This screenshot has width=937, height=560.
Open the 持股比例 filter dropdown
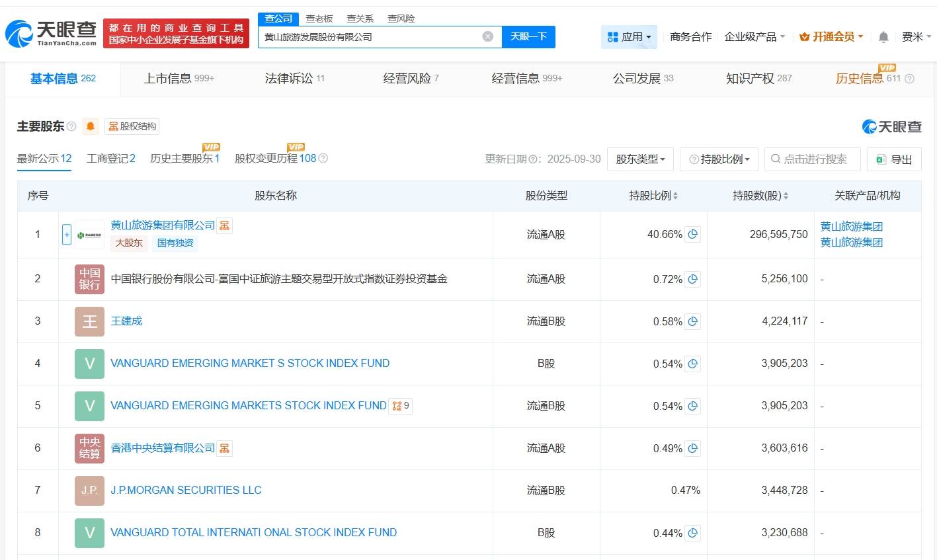[719, 159]
